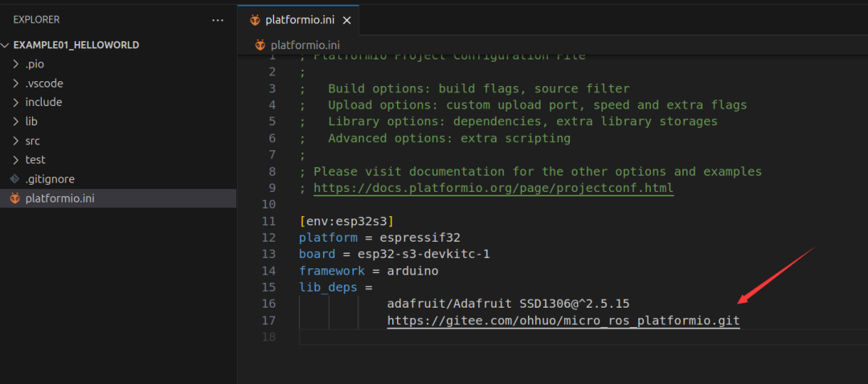Click the 'Library options' comment line

(x=508, y=122)
